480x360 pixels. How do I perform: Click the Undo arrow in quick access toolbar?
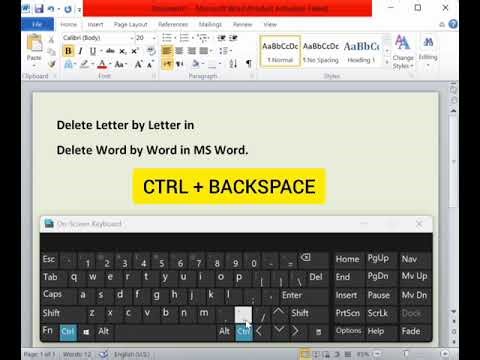pos(51,9)
